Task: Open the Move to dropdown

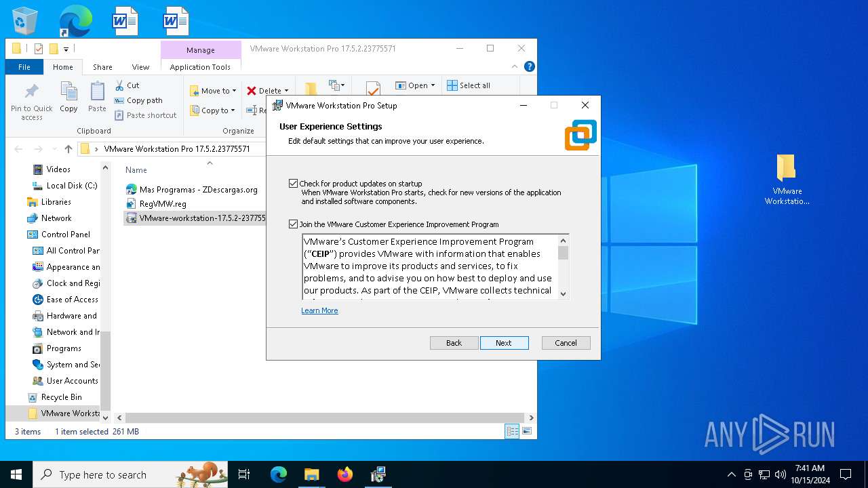Action: (x=213, y=91)
